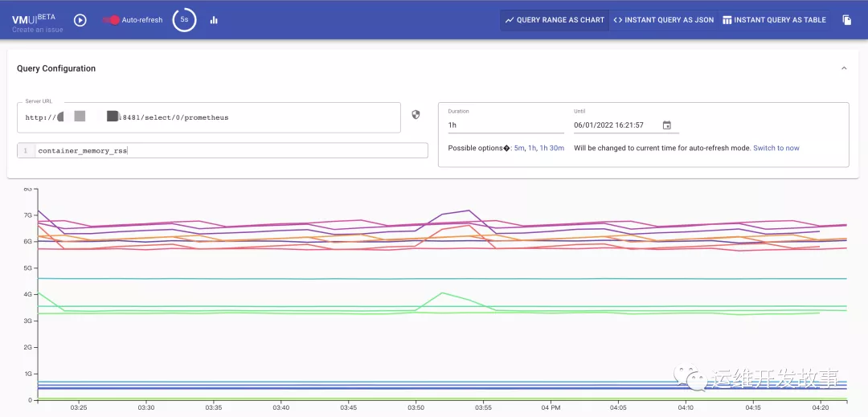Open the bar chart settings icon

214,20
